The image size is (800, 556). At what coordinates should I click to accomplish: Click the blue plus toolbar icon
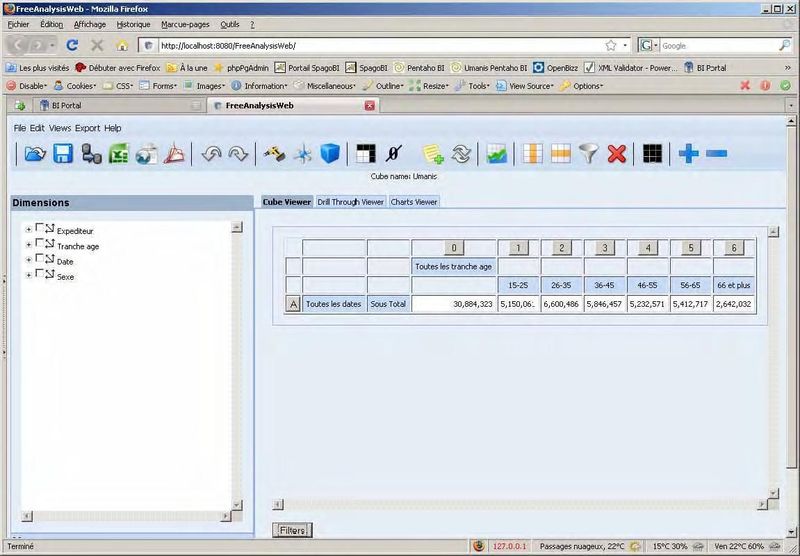click(x=688, y=153)
